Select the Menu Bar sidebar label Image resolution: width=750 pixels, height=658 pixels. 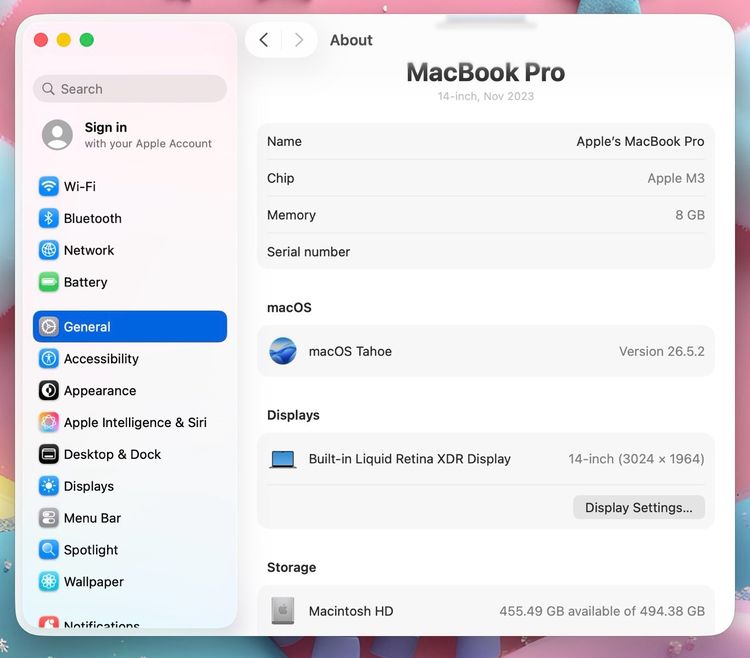[92, 518]
